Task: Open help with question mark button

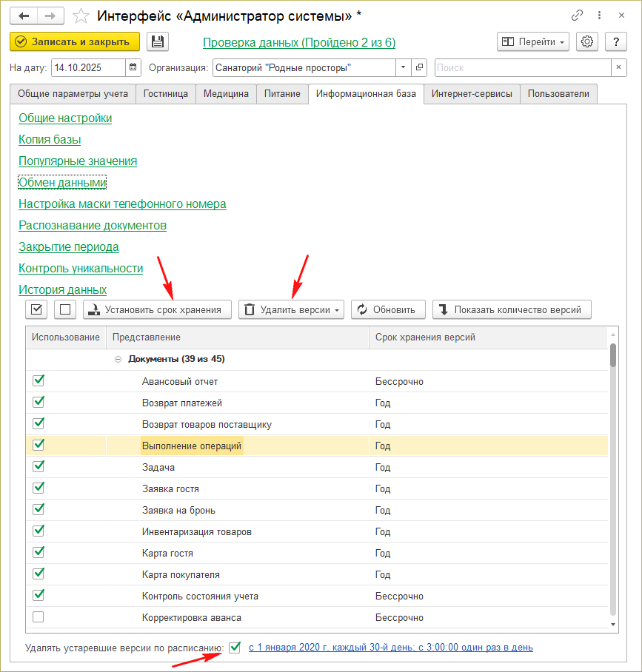Action: [x=616, y=42]
